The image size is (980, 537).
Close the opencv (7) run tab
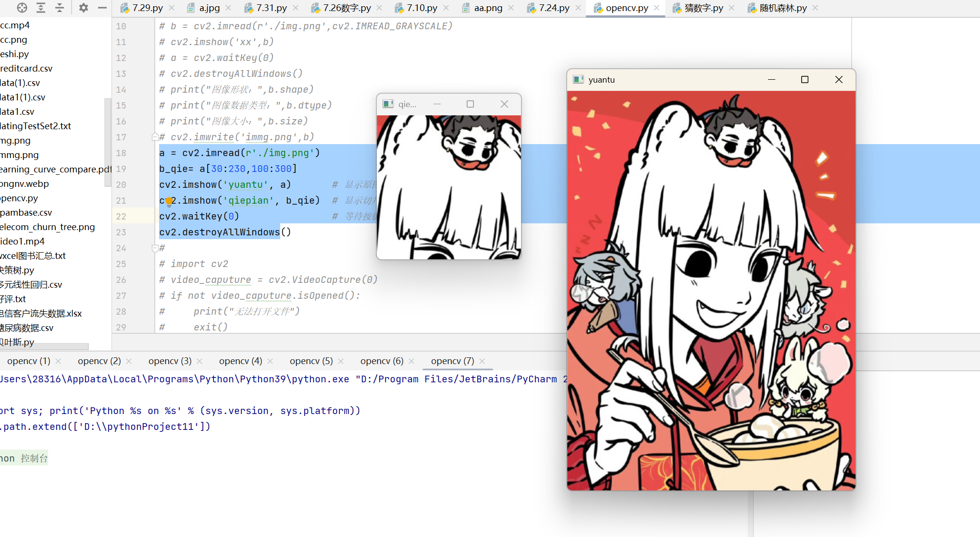(x=482, y=361)
